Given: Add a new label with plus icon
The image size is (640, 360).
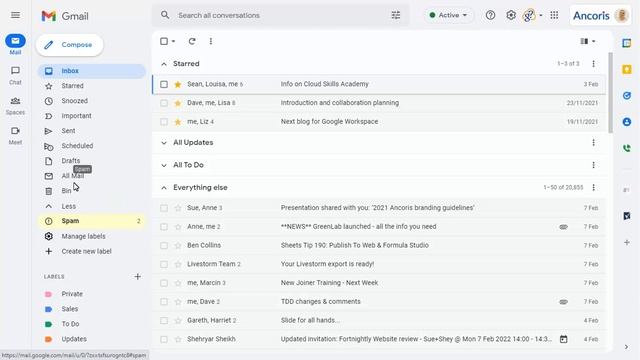Looking at the screenshot, I should 138,277.
